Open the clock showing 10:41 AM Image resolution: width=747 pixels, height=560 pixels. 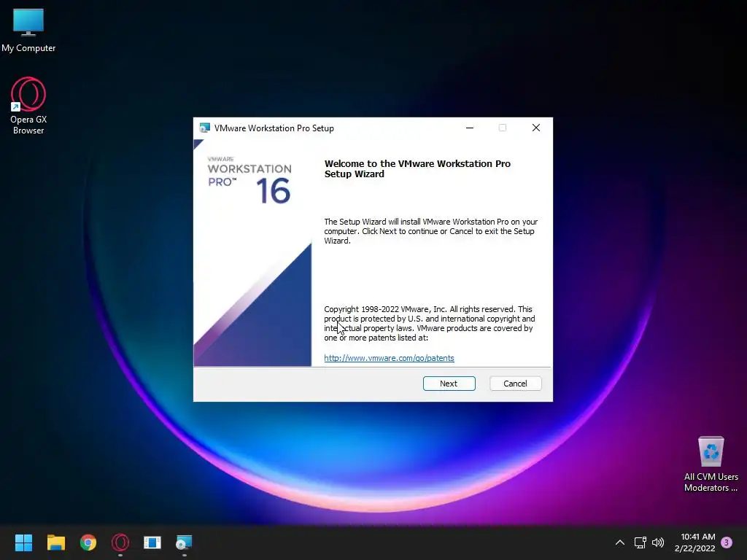point(695,542)
